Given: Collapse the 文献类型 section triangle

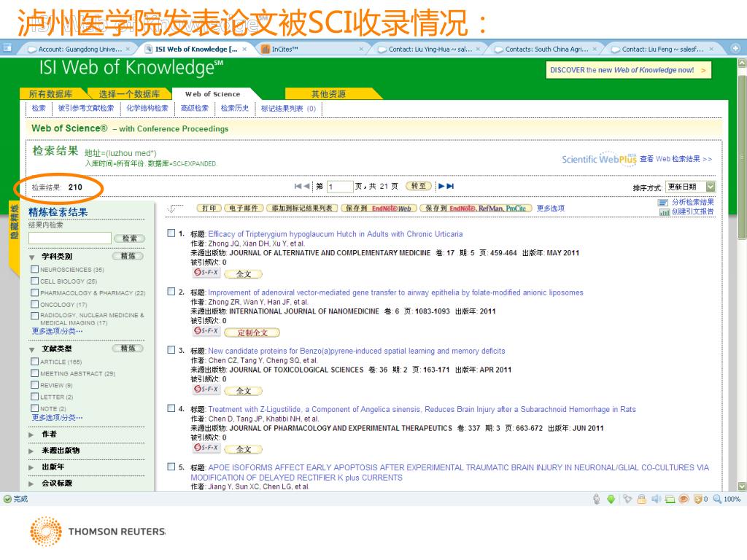Looking at the screenshot, I should click(x=32, y=349).
